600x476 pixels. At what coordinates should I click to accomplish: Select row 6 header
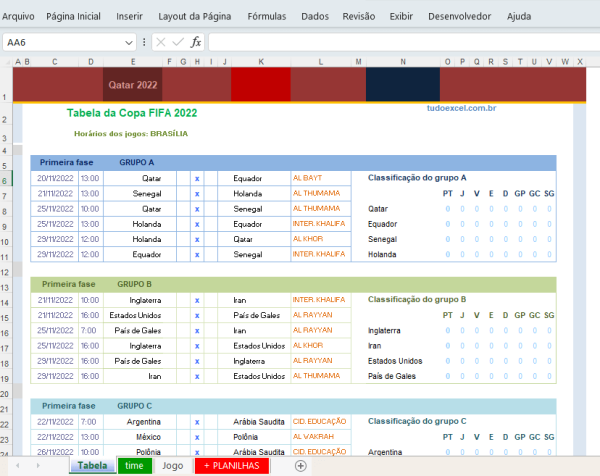pos(6,180)
